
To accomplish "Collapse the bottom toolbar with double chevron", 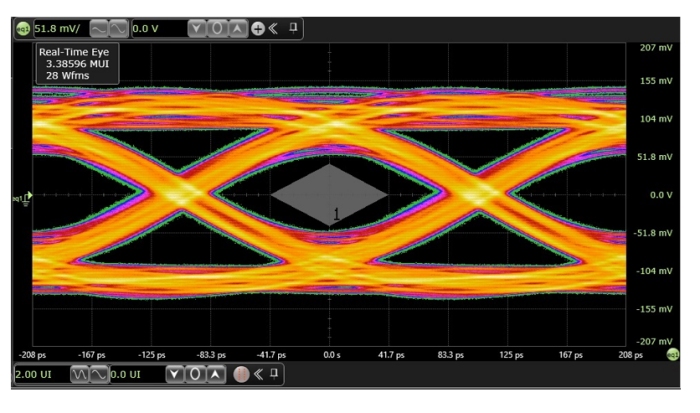I will 258,374.
